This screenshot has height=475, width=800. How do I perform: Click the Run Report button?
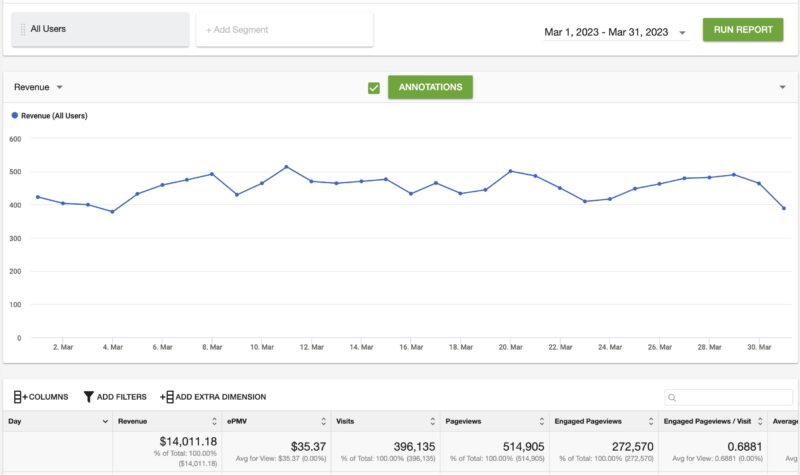click(742, 30)
